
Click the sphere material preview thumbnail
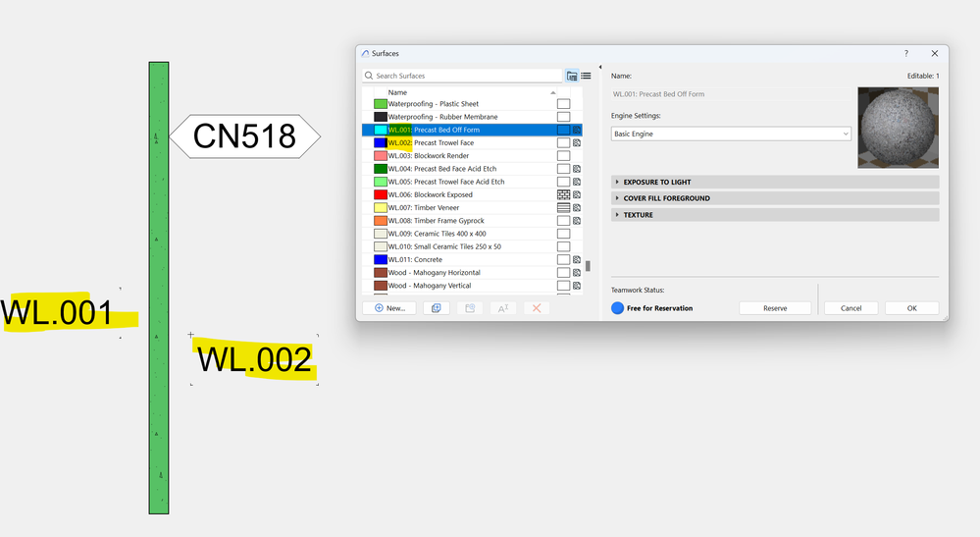(899, 128)
